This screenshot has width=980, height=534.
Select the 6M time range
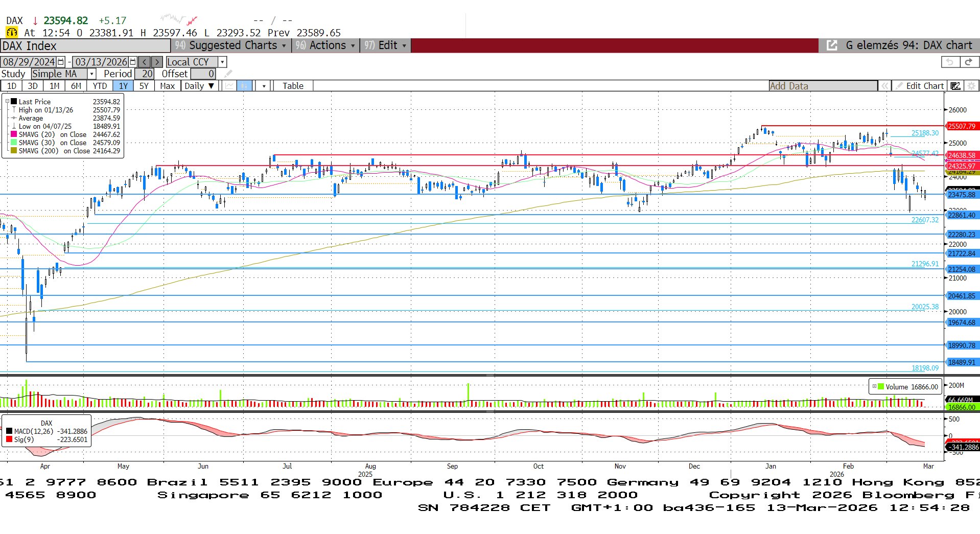[76, 86]
